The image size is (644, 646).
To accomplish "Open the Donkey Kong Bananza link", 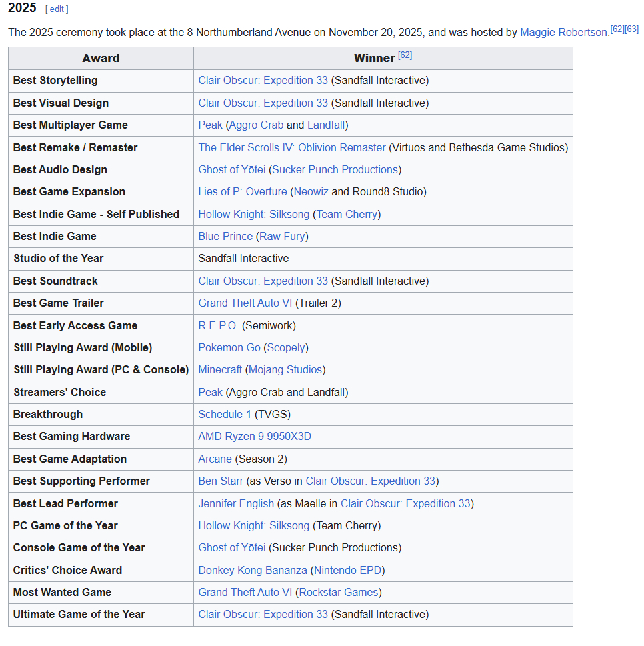I will [253, 571].
